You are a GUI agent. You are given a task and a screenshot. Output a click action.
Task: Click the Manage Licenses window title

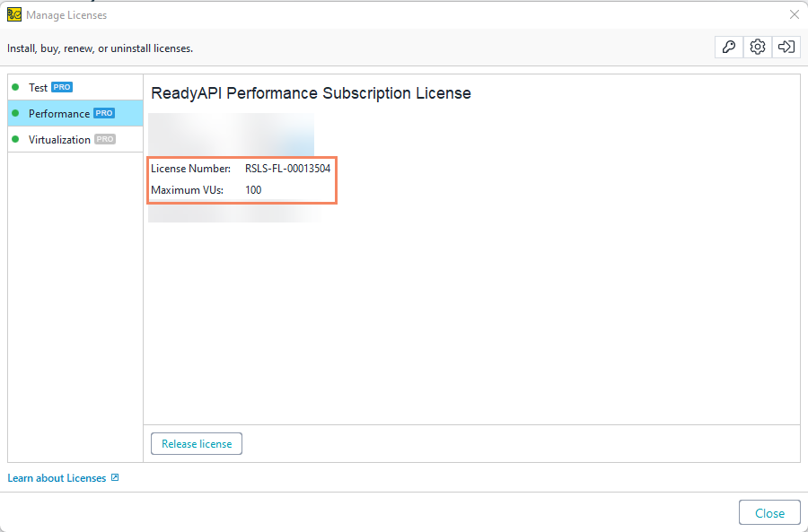[x=66, y=15]
